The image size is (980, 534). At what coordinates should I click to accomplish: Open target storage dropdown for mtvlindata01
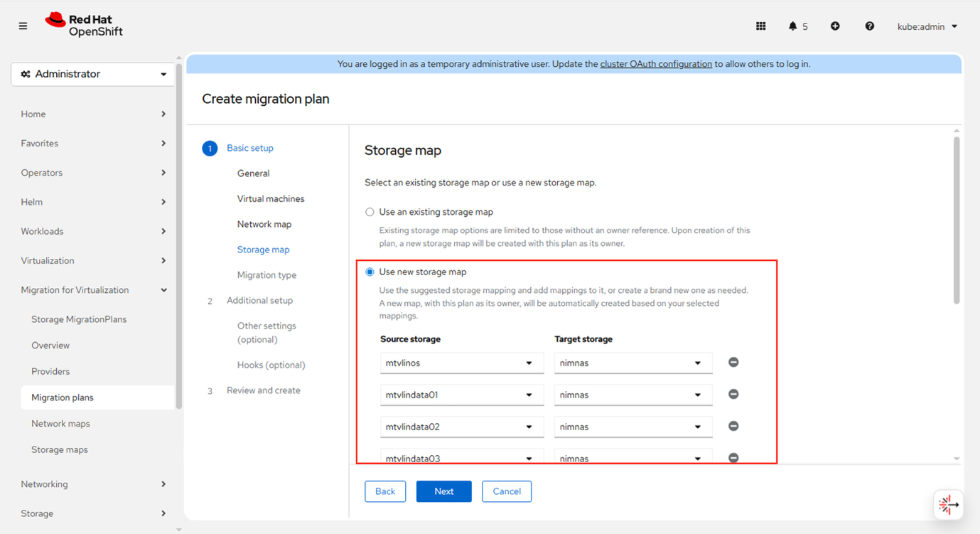tap(632, 395)
